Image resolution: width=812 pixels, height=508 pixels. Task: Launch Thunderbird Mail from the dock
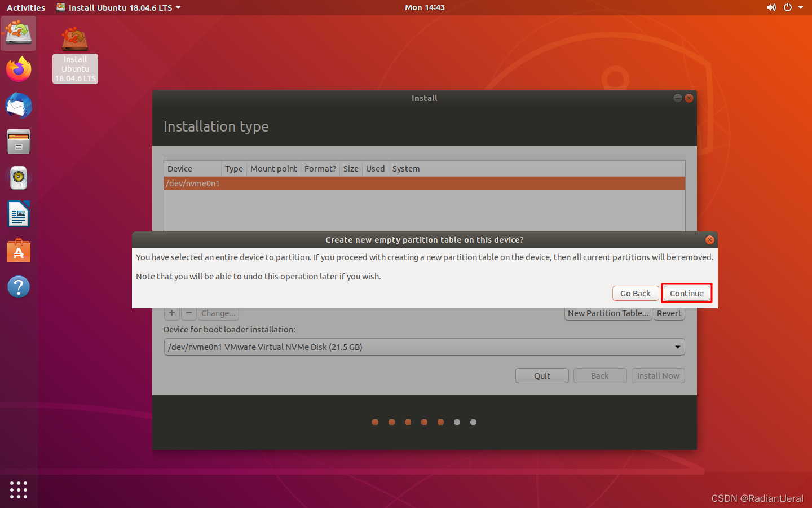[19, 106]
